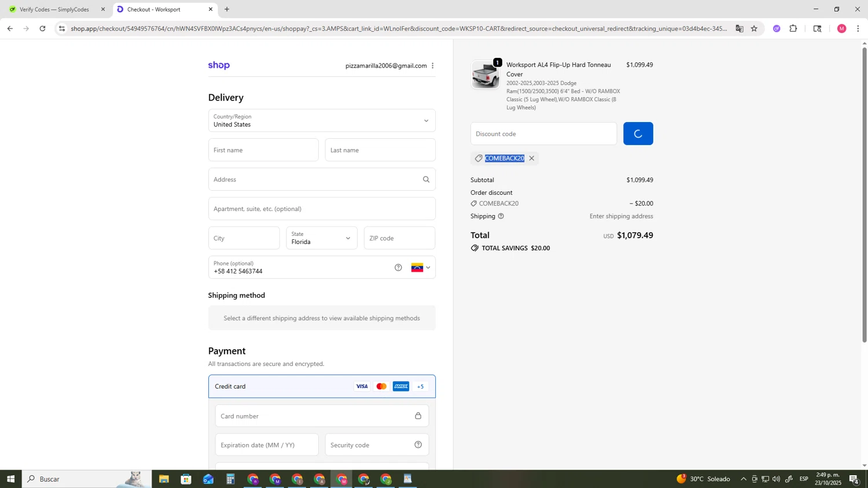
Task: Click the First name field
Action: coord(263,150)
